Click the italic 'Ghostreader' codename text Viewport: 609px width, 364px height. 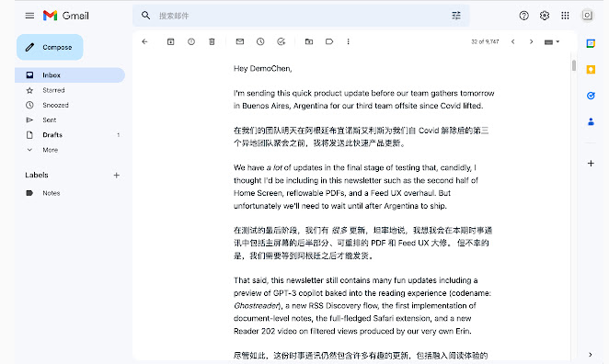(x=257, y=306)
